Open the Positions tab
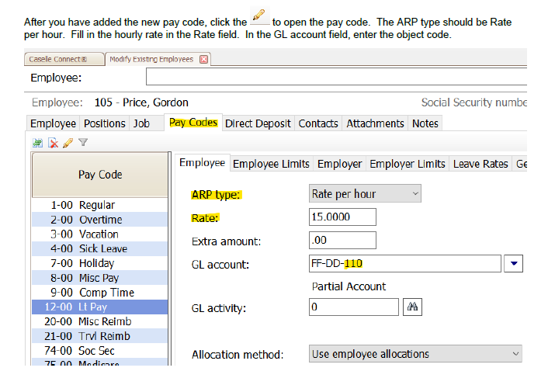 105,123
